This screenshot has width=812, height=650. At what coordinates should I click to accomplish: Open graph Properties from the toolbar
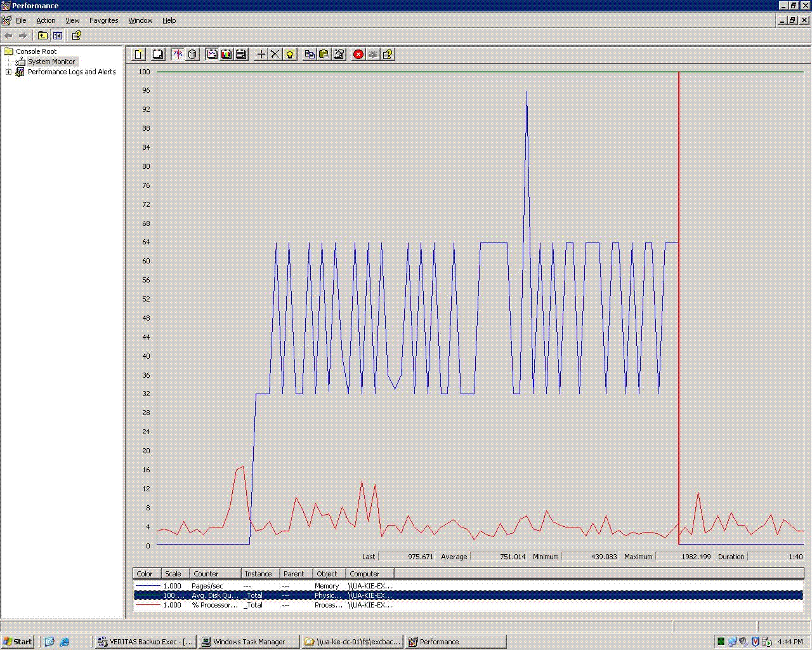pyautogui.click(x=339, y=55)
